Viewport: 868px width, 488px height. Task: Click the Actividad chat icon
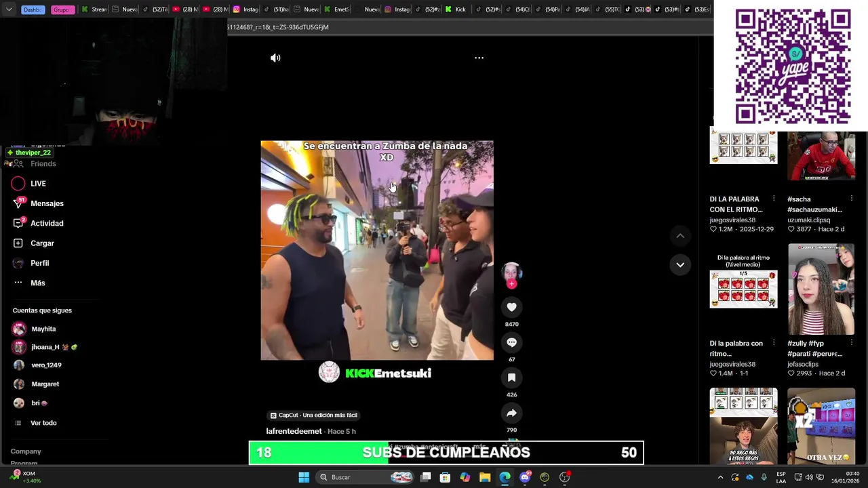click(x=18, y=223)
